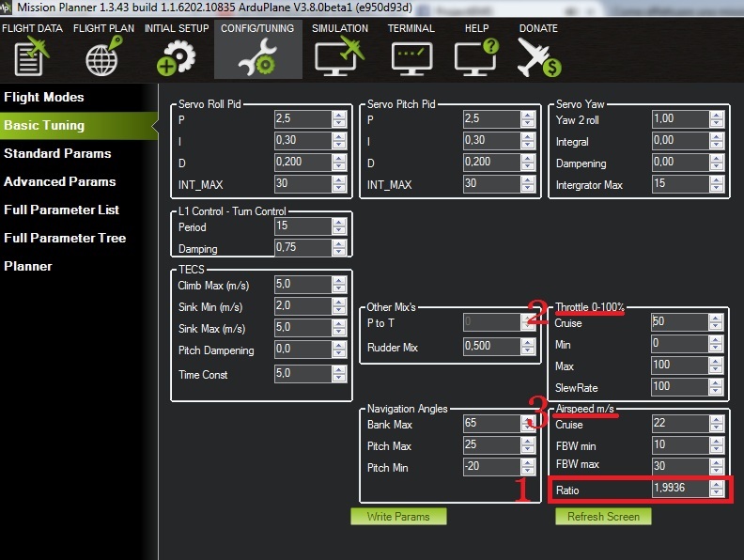Click Servo Pitch INT_MAX value field
The image size is (744, 560).
point(491,183)
